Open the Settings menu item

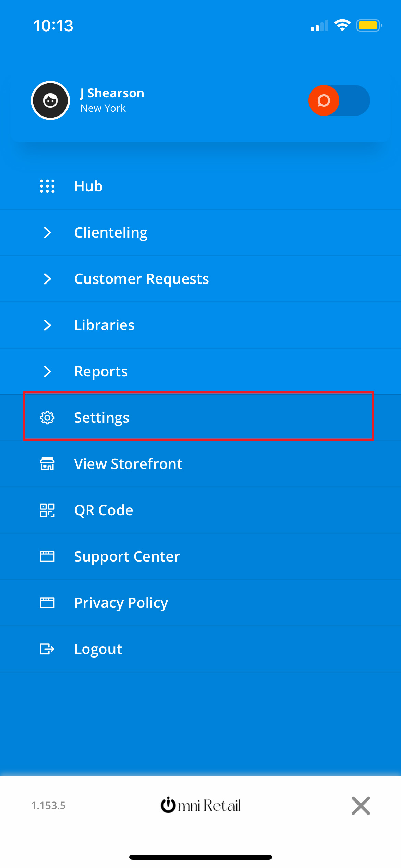click(198, 416)
